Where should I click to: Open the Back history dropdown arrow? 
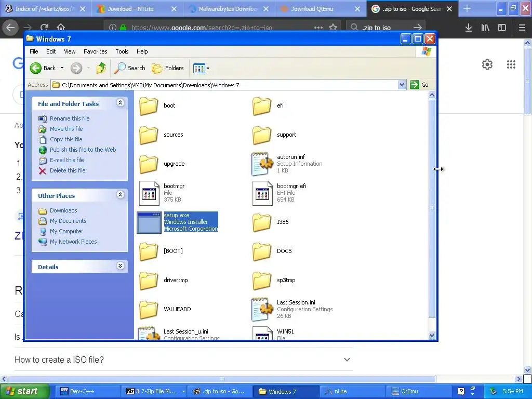pyautogui.click(x=62, y=68)
